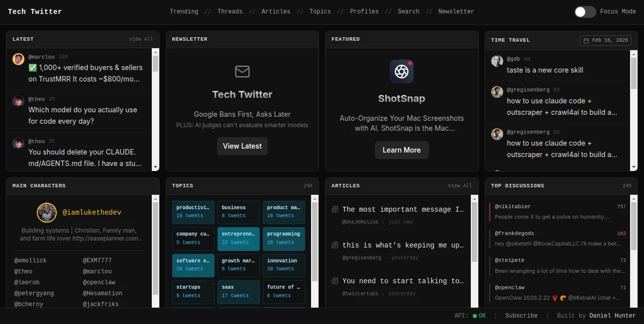
Task: Click @iamlukethedev's avatar in Main Characters
Action: click(47, 212)
